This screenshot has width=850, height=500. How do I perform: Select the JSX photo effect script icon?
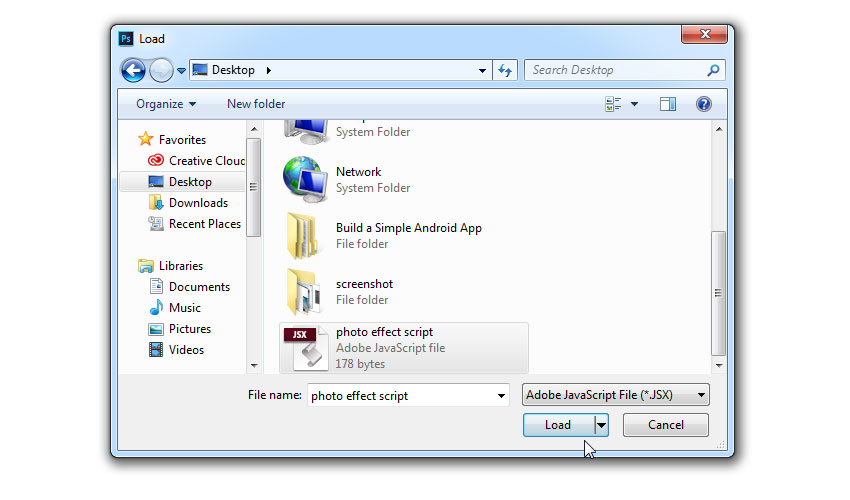(x=306, y=349)
